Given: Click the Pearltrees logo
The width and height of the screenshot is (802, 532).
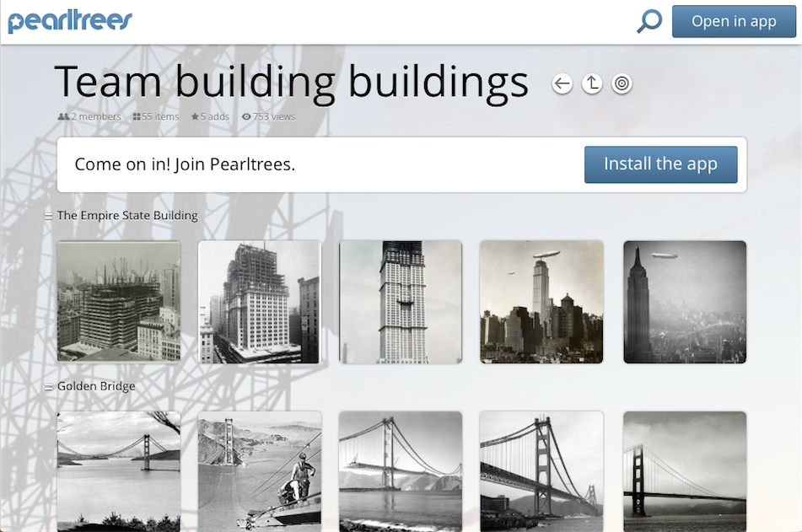Looking at the screenshot, I should 70,21.
